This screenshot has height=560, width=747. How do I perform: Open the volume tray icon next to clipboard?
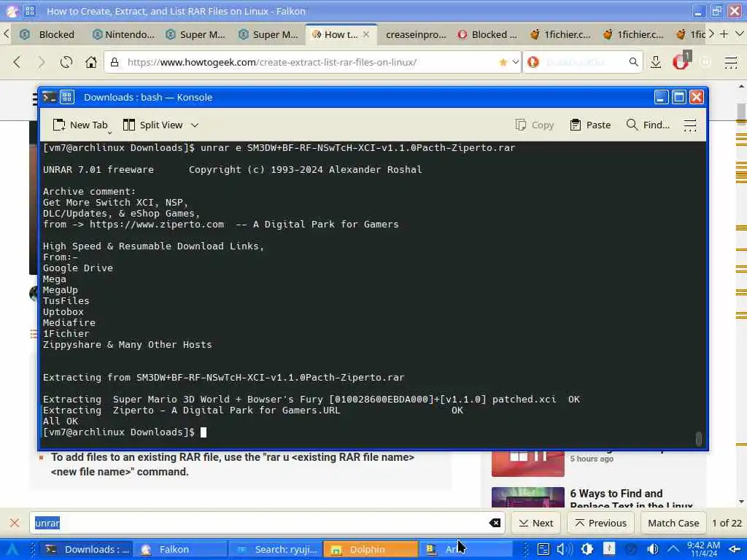pyautogui.click(x=565, y=550)
